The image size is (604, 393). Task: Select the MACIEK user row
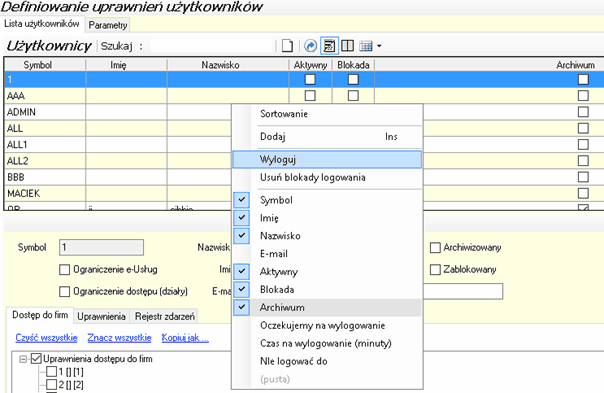[x=117, y=193]
